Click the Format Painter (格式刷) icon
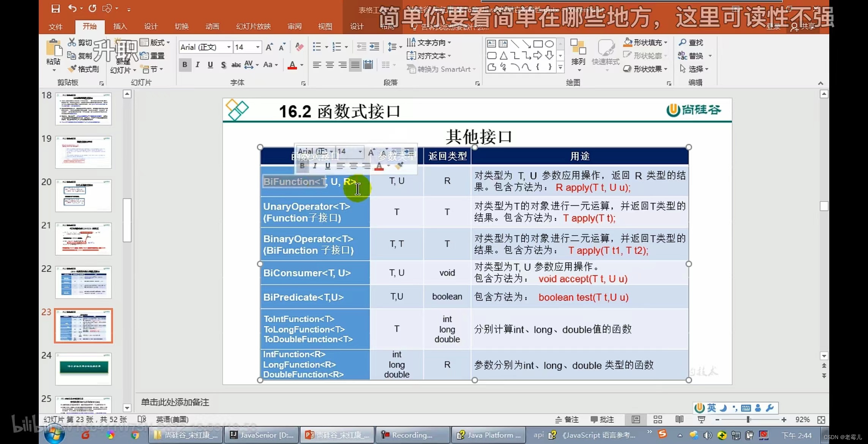 [72, 69]
